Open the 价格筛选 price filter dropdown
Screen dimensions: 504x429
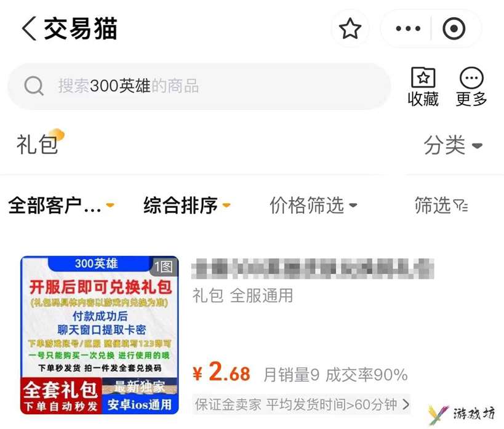coord(313,205)
